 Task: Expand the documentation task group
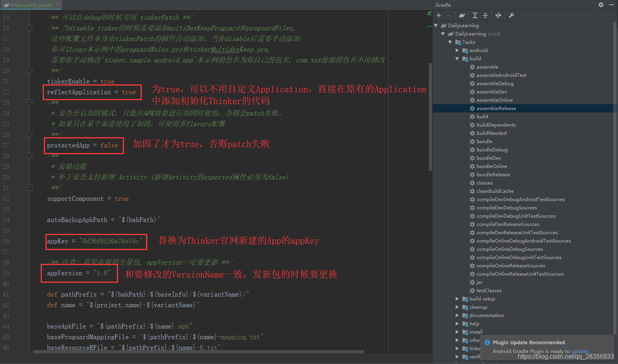457,315
